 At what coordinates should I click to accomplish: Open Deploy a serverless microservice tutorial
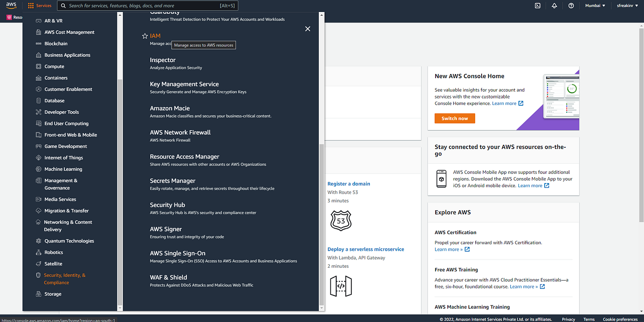coord(366,249)
